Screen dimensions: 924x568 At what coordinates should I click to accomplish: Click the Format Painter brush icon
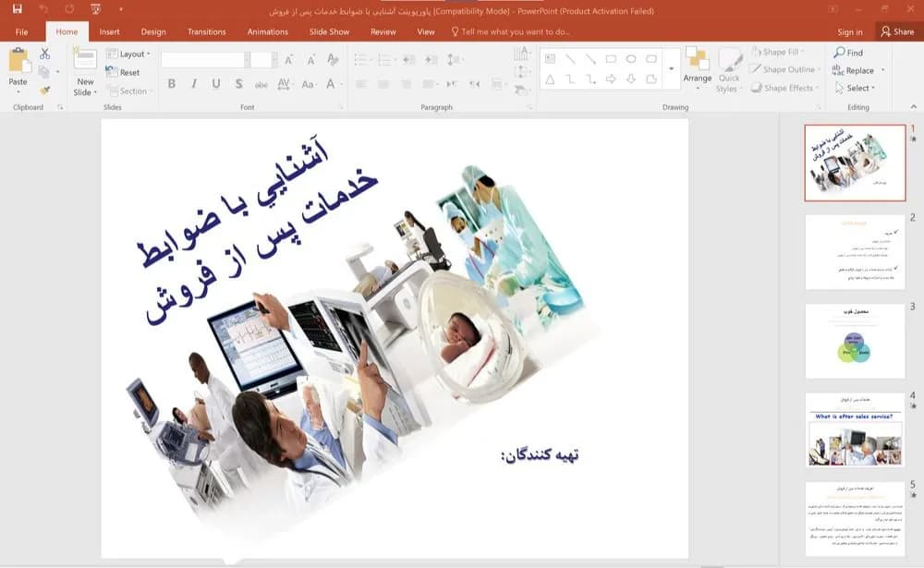(44, 91)
